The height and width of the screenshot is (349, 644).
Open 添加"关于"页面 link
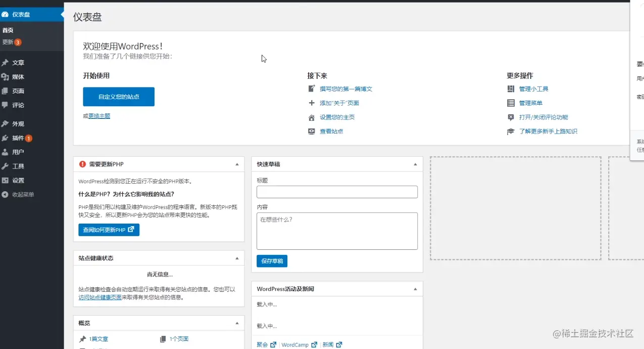(x=339, y=103)
